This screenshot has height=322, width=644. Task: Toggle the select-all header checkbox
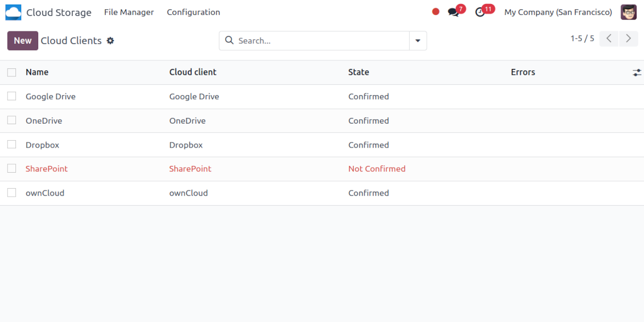(x=12, y=73)
